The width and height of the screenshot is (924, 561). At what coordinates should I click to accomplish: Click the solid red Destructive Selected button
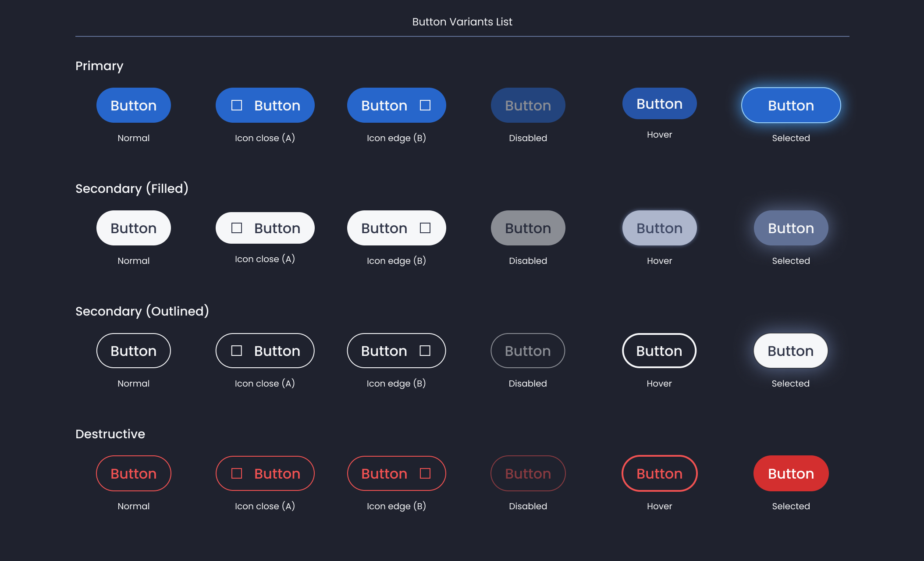[x=791, y=473]
